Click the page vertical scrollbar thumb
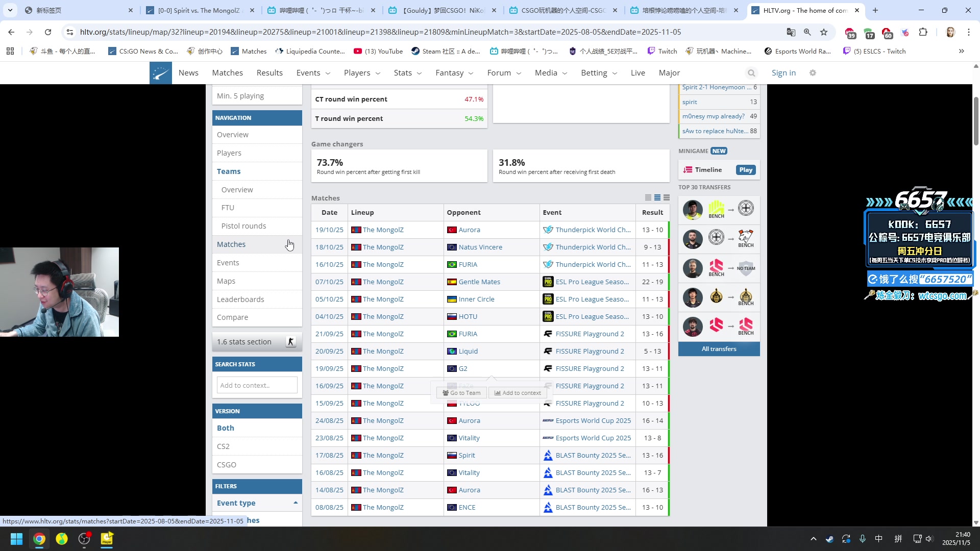The image size is (980, 551). point(976,120)
